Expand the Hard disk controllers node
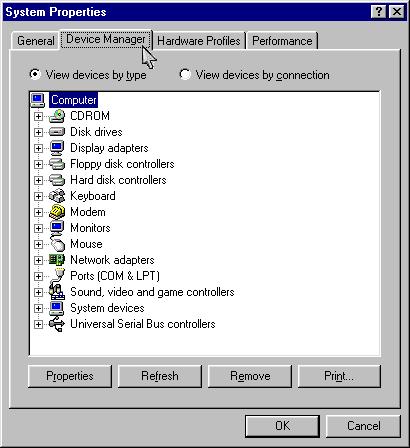 [x=38, y=180]
